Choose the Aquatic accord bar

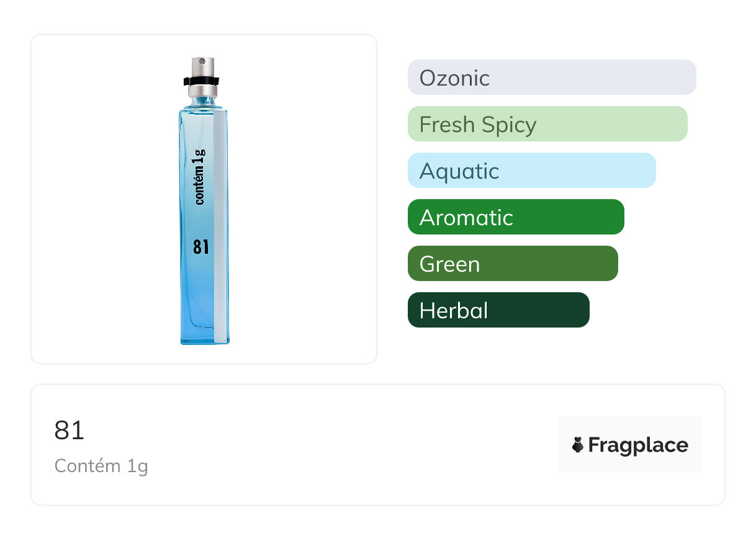coord(531,171)
